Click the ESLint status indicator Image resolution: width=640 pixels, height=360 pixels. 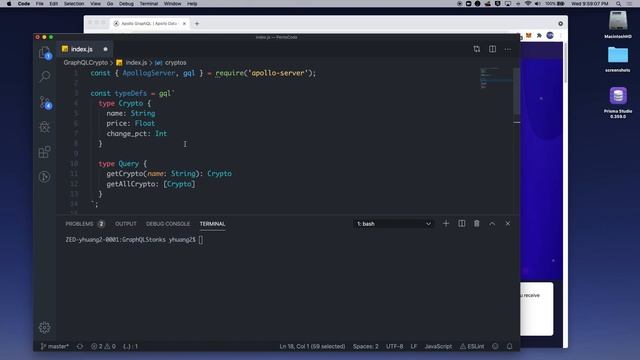472,346
